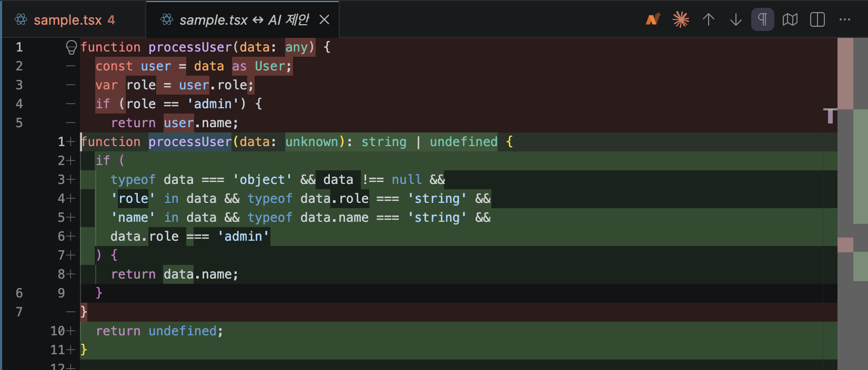Open the three-dot more actions menu
868x370 pixels.
tap(845, 20)
